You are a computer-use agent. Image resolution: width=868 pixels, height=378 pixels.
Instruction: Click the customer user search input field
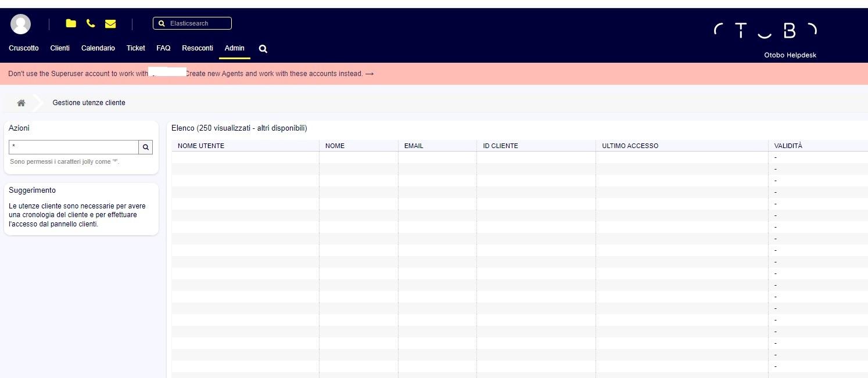point(74,147)
